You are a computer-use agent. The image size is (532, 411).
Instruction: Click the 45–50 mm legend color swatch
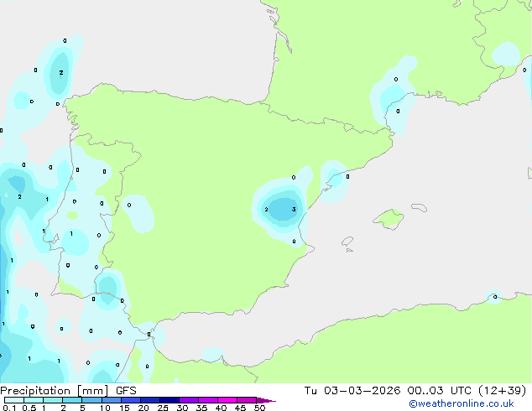coord(247,400)
